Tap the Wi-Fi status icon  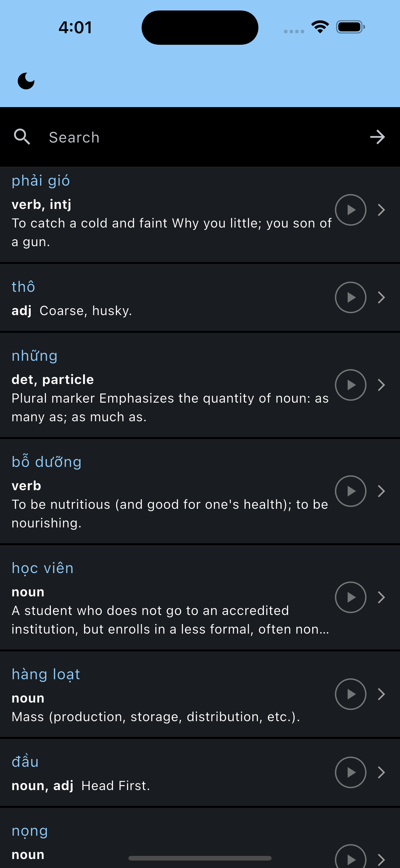(x=320, y=27)
